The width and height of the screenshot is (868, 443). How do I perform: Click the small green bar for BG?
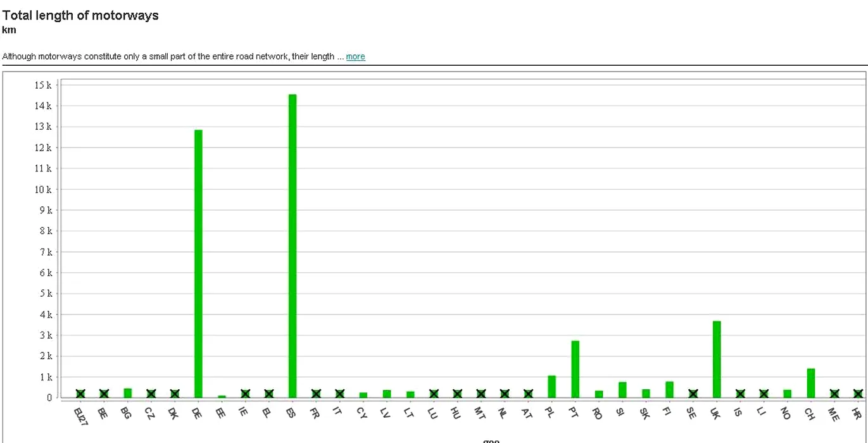[127, 393]
